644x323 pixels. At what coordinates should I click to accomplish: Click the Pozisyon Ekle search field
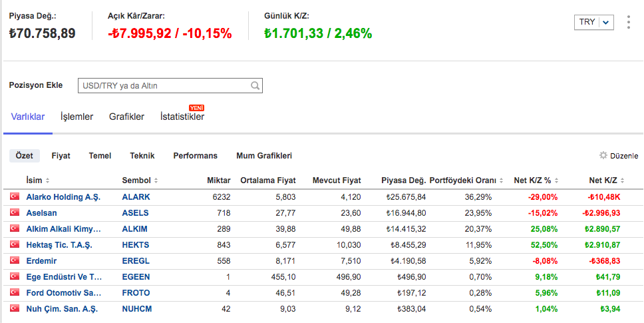coord(165,86)
